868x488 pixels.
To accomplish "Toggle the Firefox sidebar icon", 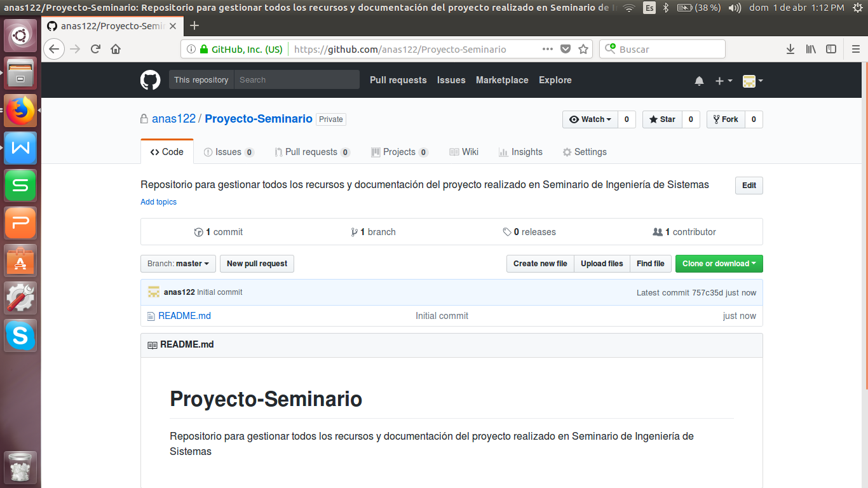I will [831, 49].
